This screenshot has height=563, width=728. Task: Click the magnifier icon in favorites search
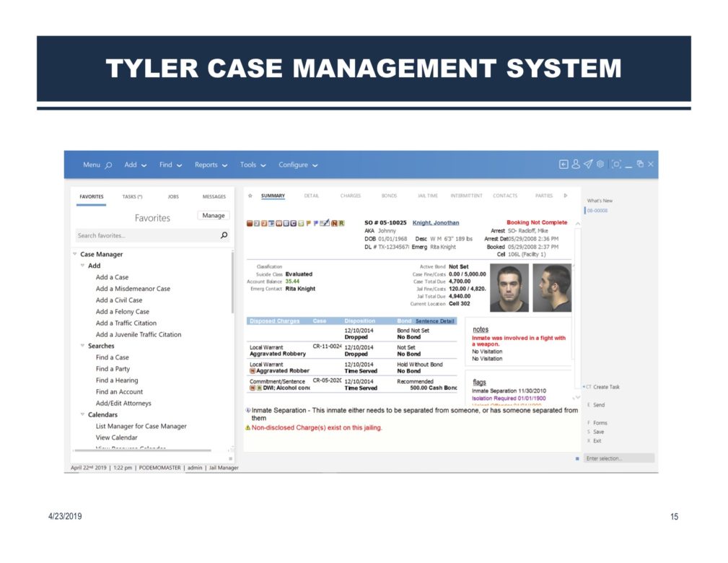click(224, 235)
